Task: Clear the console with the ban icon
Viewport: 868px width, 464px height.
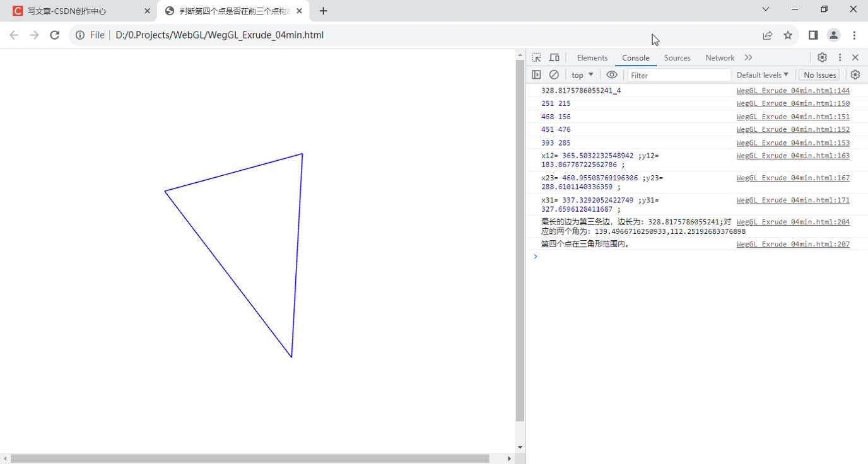Action: point(554,74)
